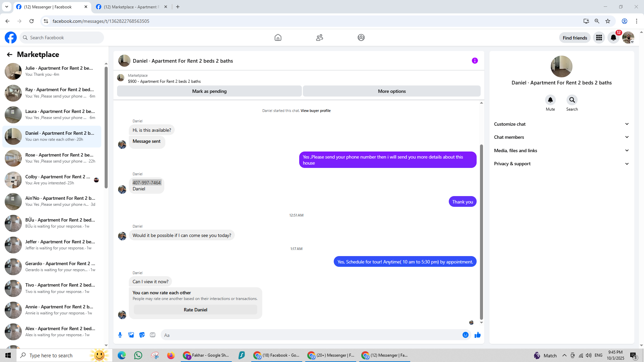Open Ray's apartment conversation

(x=52, y=93)
